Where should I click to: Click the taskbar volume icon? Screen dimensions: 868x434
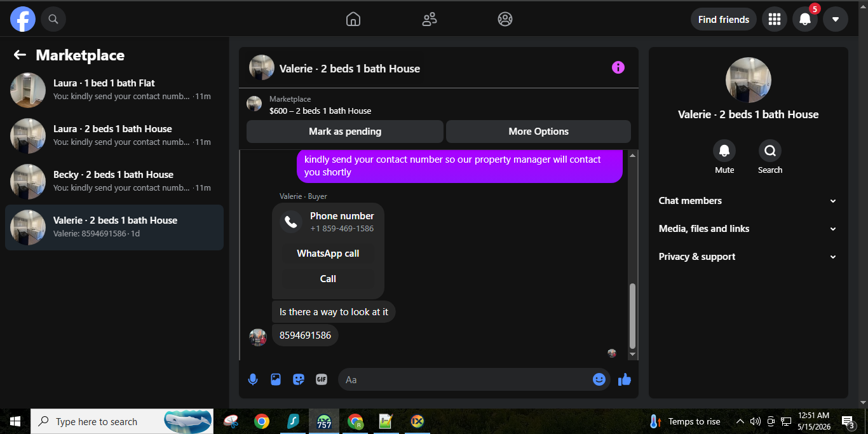[x=756, y=421]
